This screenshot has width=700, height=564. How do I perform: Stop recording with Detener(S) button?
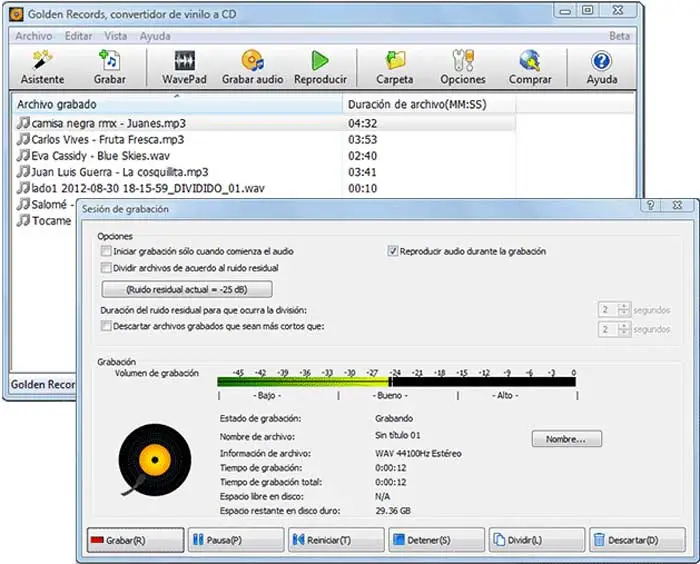click(x=437, y=540)
